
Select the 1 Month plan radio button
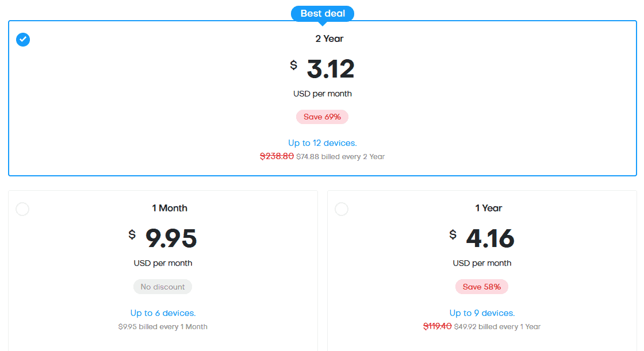click(22, 209)
